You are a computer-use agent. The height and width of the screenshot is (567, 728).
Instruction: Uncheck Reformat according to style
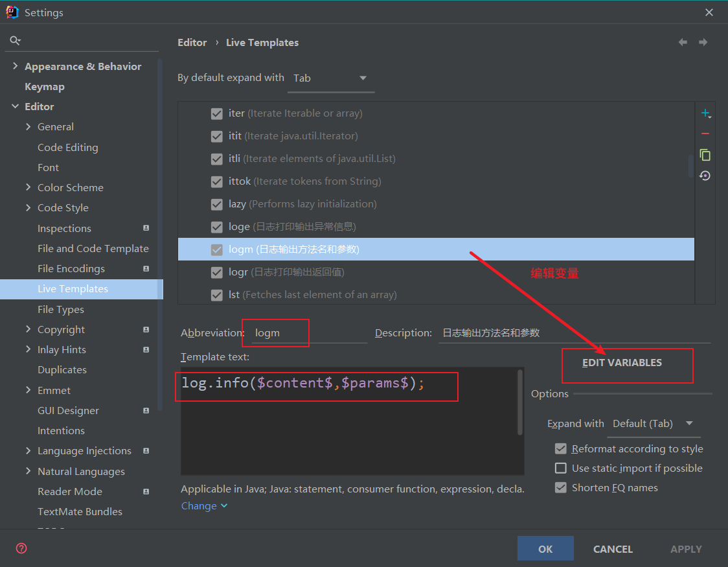pos(561,448)
